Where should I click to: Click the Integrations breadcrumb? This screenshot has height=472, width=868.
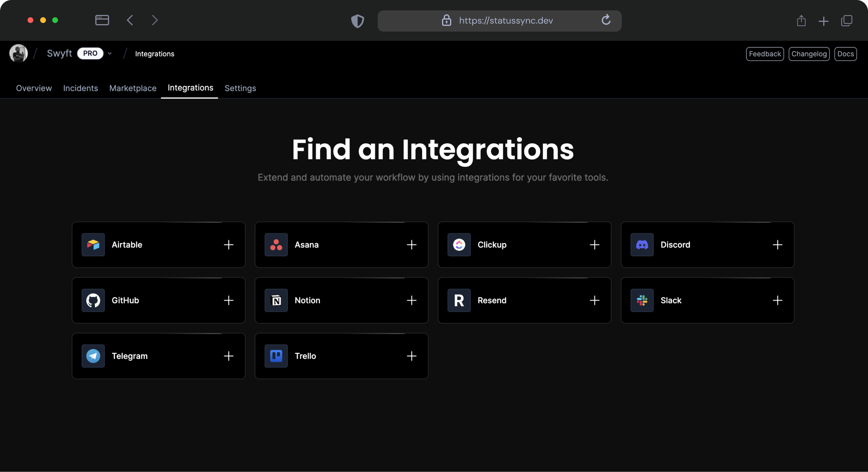click(x=155, y=54)
